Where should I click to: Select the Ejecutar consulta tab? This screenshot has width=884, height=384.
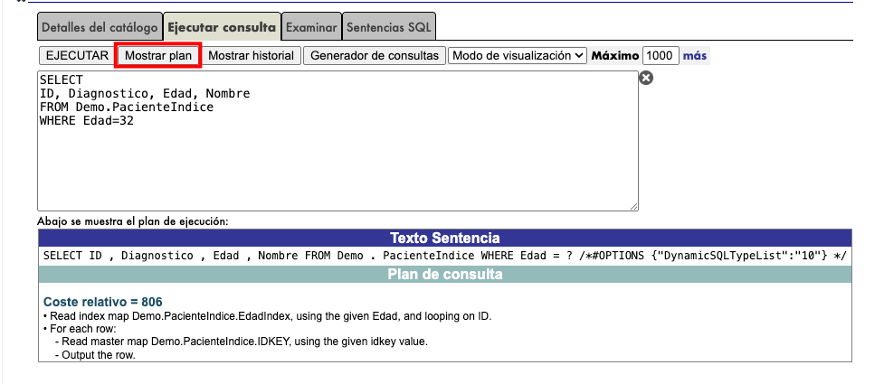222,27
